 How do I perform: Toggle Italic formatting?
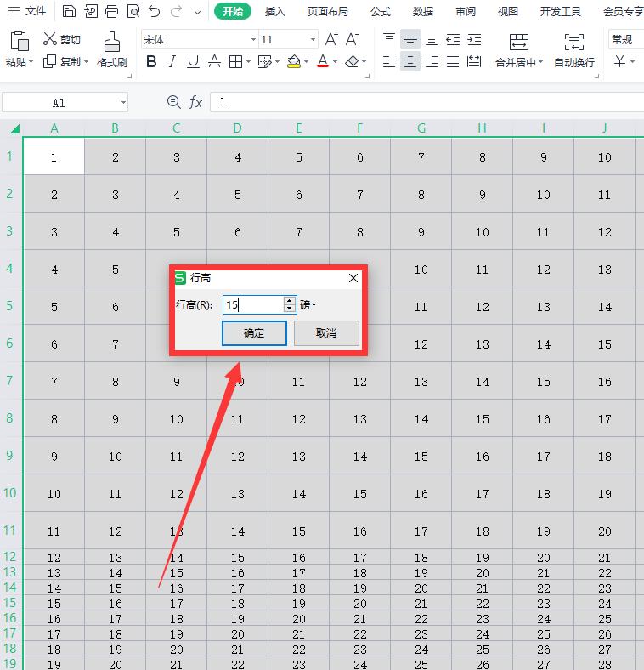pyautogui.click(x=172, y=62)
